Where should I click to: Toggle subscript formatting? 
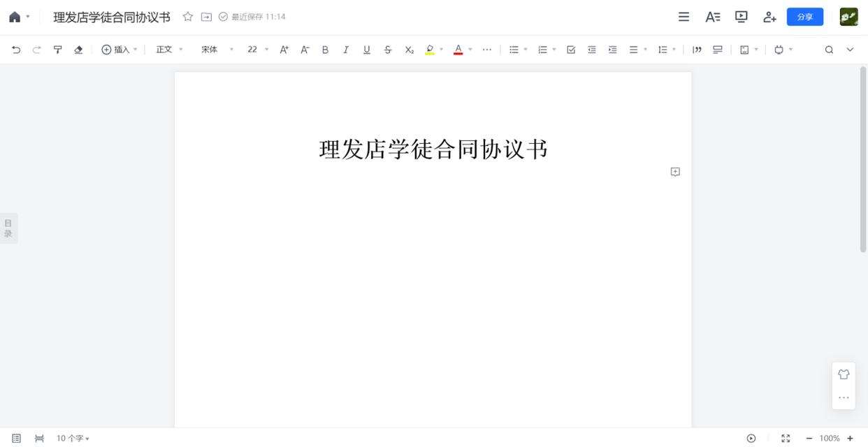(410, 50)
